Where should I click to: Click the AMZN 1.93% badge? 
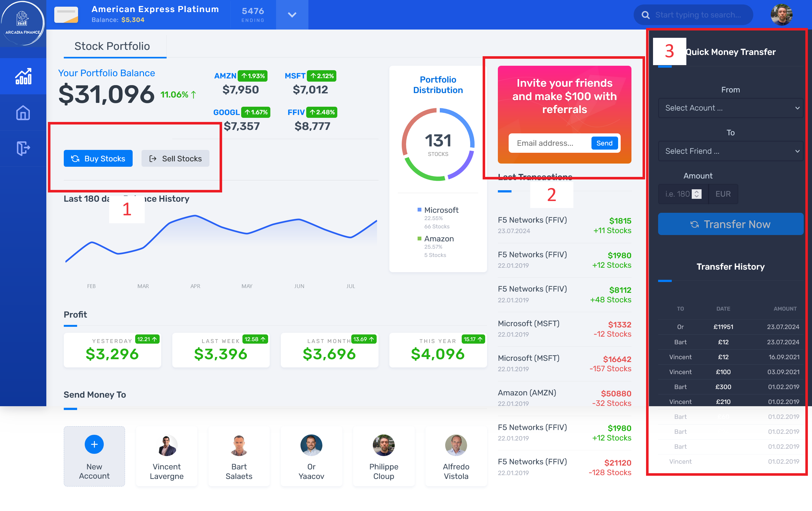253,76
